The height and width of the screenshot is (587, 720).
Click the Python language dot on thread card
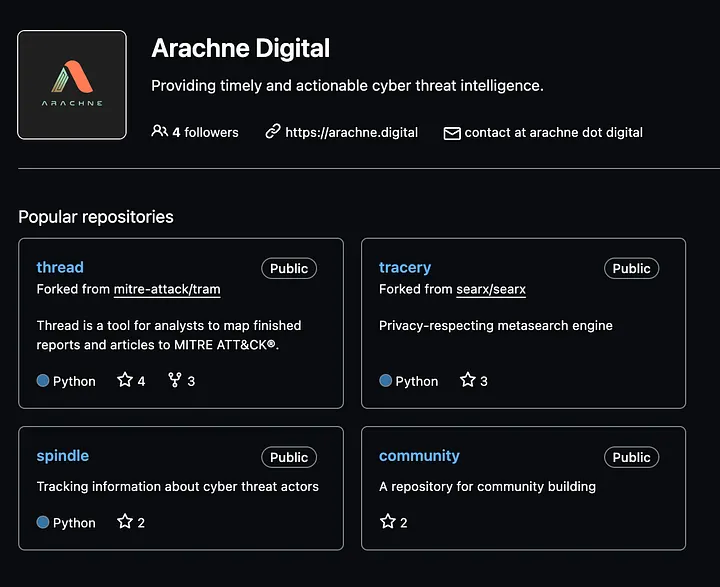[43, 380]
